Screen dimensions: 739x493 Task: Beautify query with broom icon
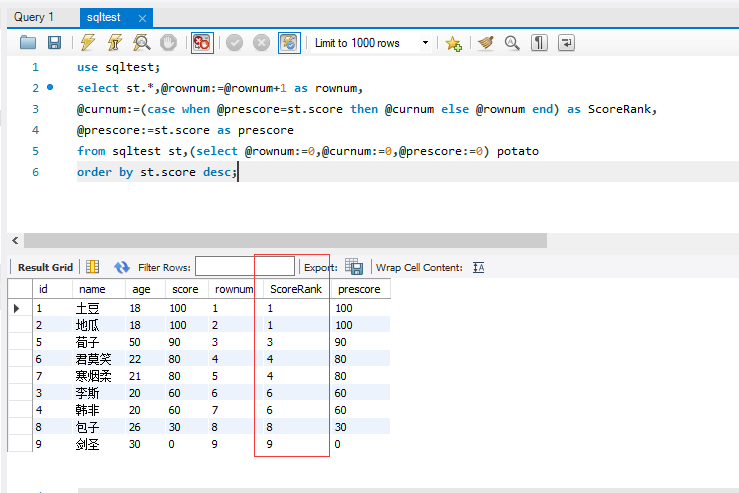485,43
